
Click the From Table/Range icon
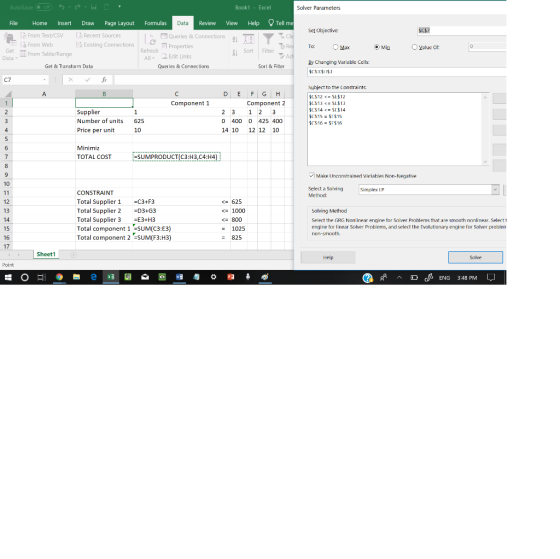pyautogui.click(x=23, y=54)
